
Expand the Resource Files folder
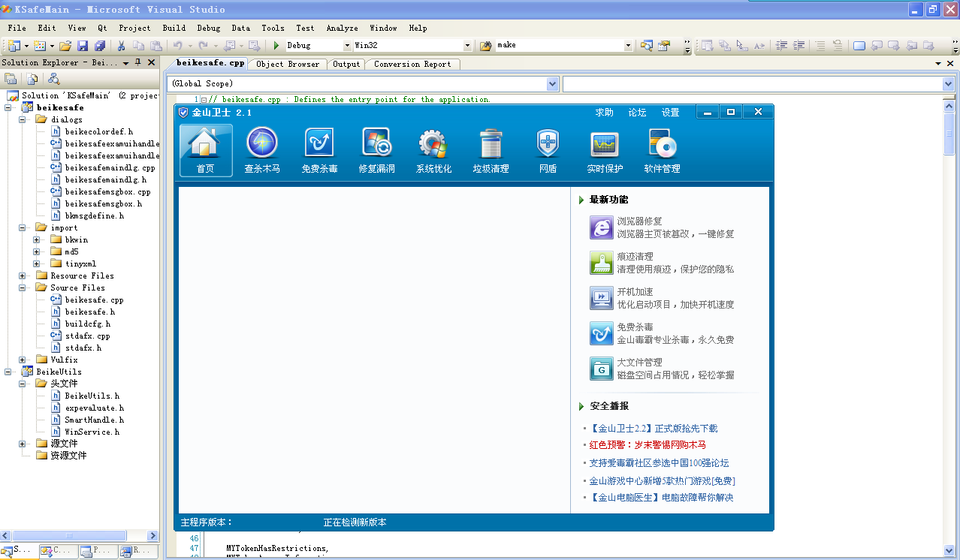point(23,276)
